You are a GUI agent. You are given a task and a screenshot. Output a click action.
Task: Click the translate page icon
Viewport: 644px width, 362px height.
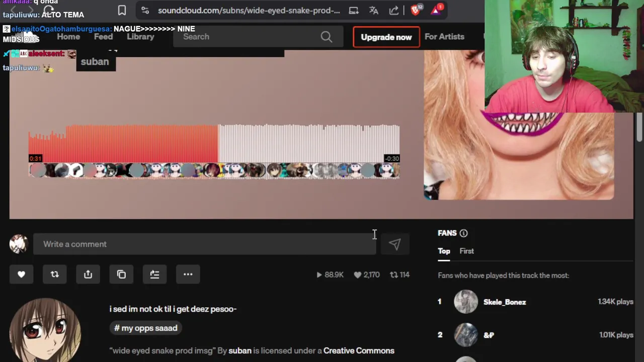pyautogui.click(x=374, y=10)
